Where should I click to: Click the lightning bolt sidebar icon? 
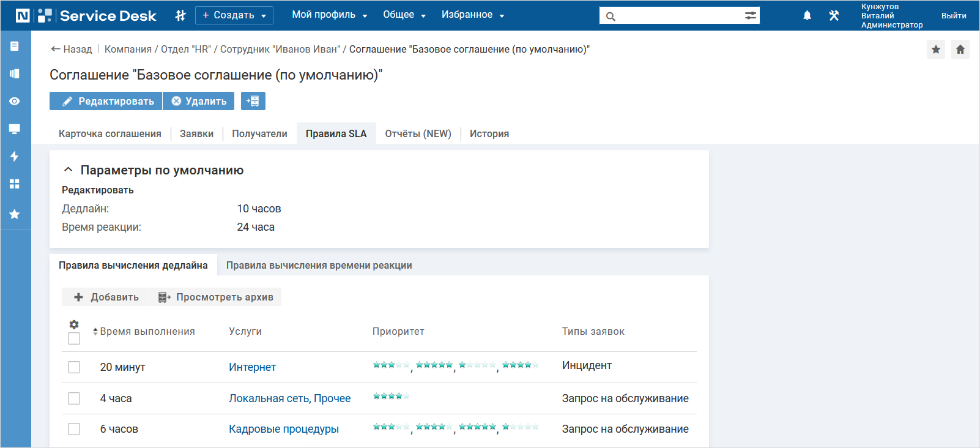(15, 156)
